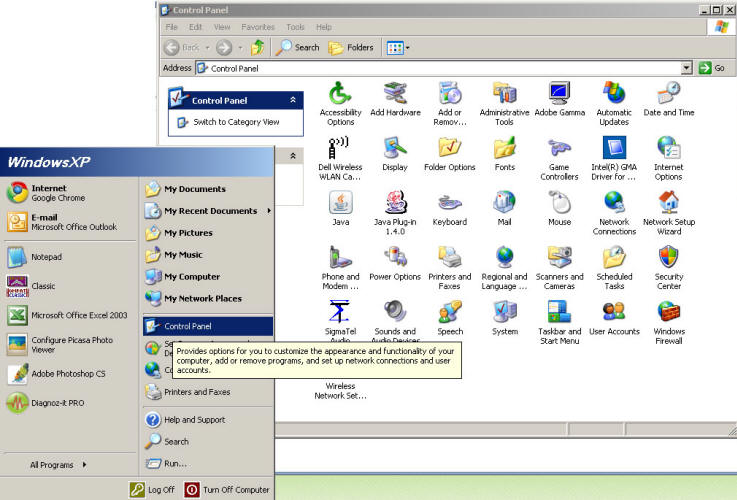Collapse the Control Panel side pane header
This screenshot has width=737, height=500.
pos(293,100)
